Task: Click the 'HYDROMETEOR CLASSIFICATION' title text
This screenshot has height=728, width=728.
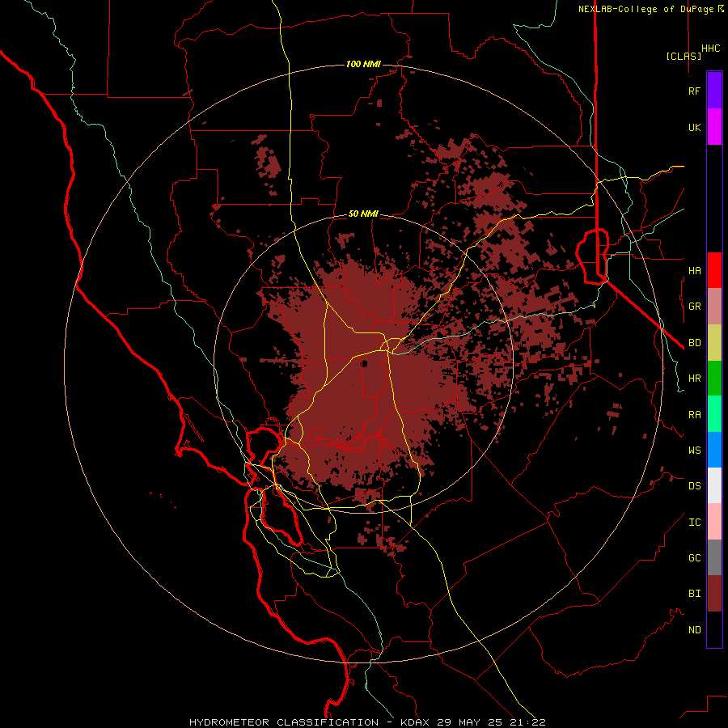Action: (284, 722)
